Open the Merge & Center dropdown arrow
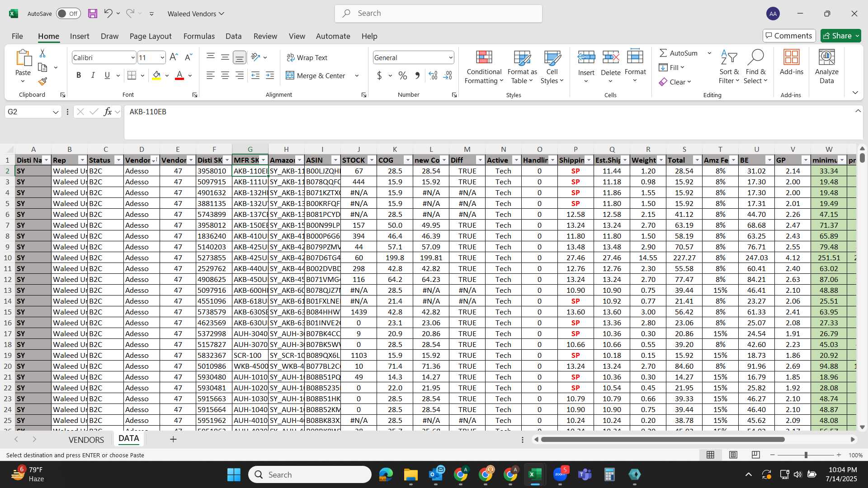Screen dimensions: 868x488 pyautogui.click(x=357, y=76)
